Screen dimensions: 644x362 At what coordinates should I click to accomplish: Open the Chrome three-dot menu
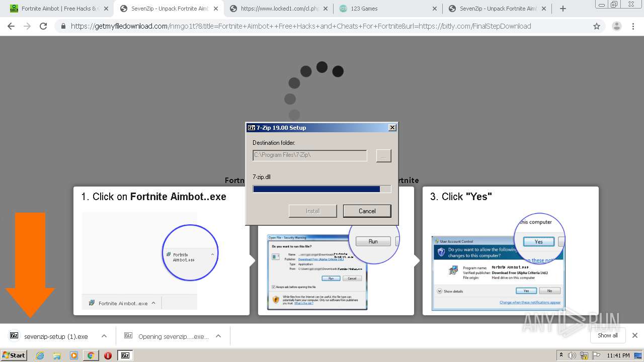pyautogui.click(x=633, y=26)
